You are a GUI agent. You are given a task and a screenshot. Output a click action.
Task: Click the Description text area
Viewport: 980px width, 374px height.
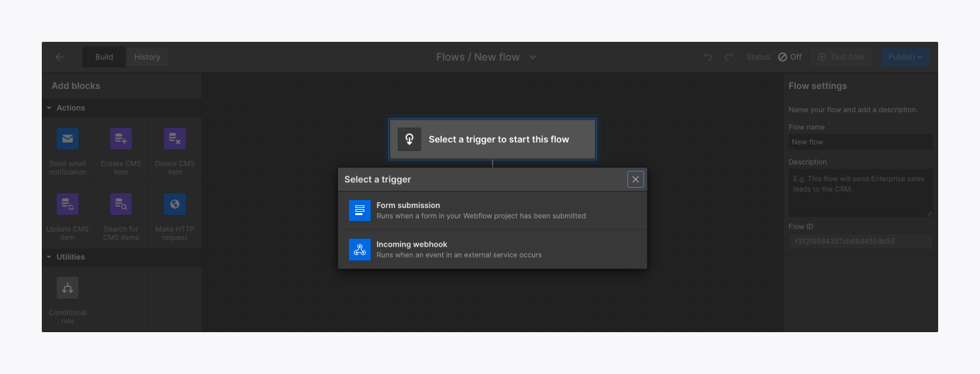pyautogui.click(x=860, y=193)
